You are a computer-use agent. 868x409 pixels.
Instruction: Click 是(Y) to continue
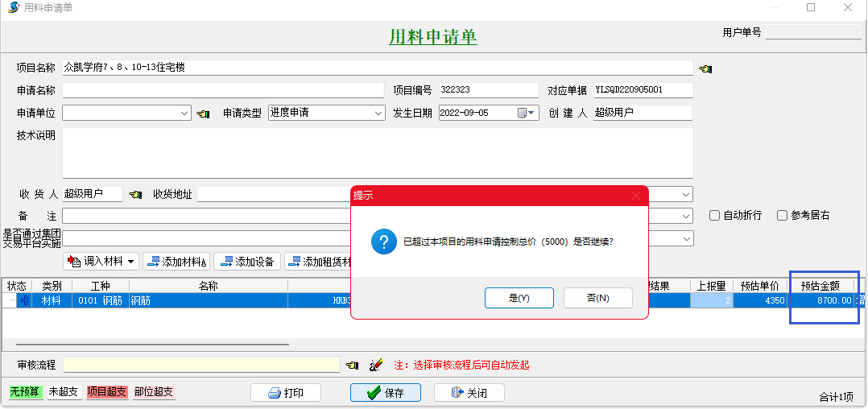click(519, 298)
